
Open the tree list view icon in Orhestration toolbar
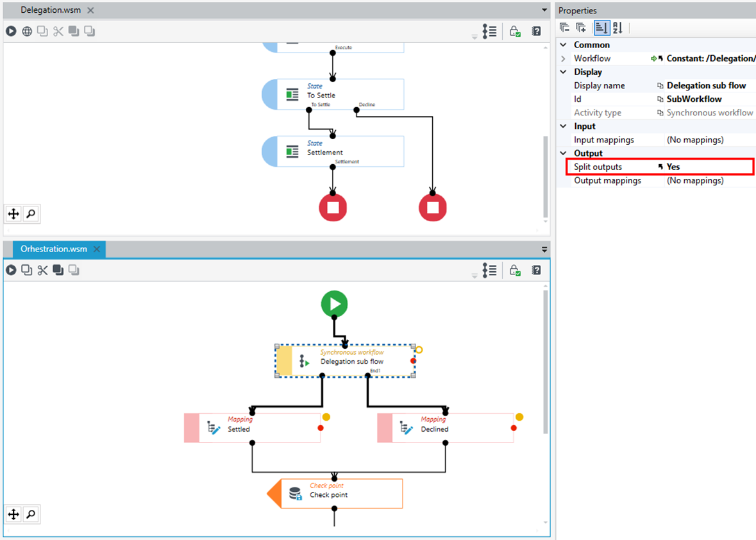pyautogui.click(x=489, y=270)
